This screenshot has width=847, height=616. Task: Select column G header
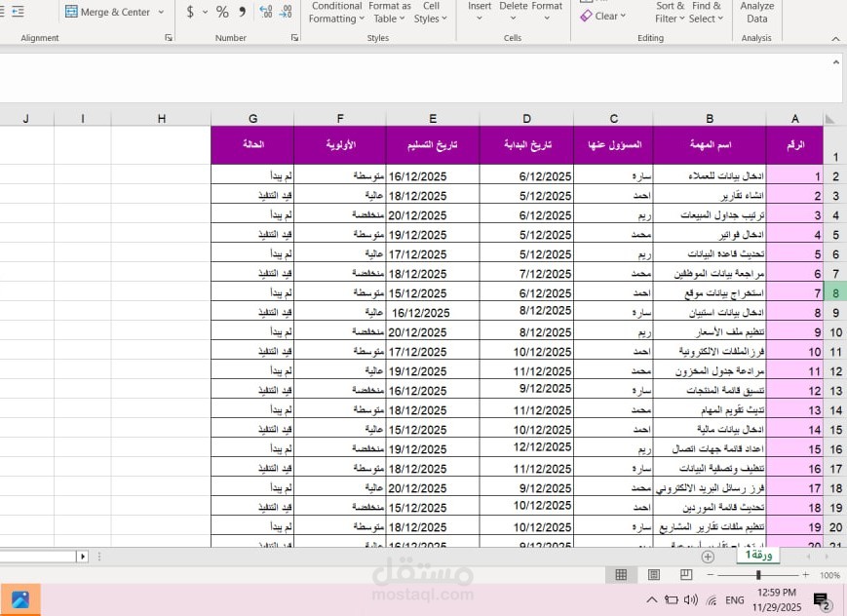[x=252, y=118]
